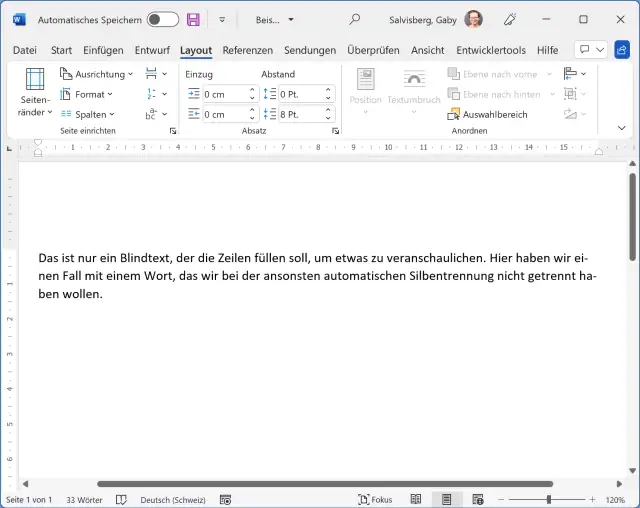
Task: Click the share icon in the ribbon corner
Action: [623, 50]
